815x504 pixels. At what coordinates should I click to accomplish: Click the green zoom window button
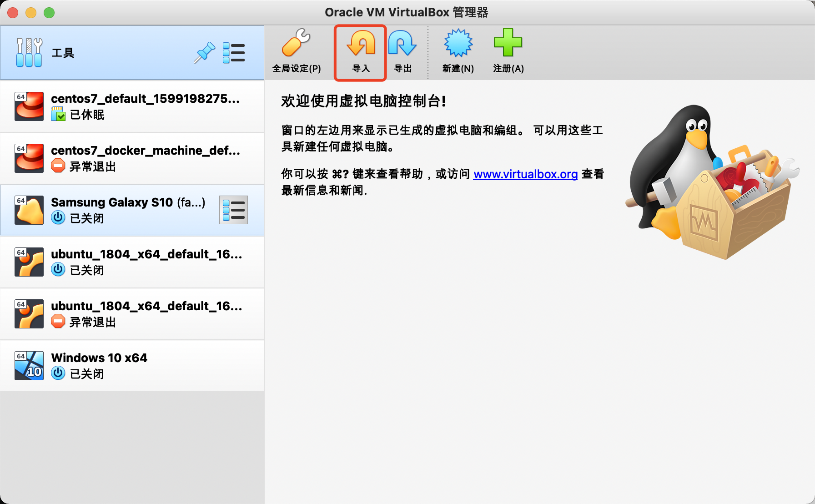[49, 13]
